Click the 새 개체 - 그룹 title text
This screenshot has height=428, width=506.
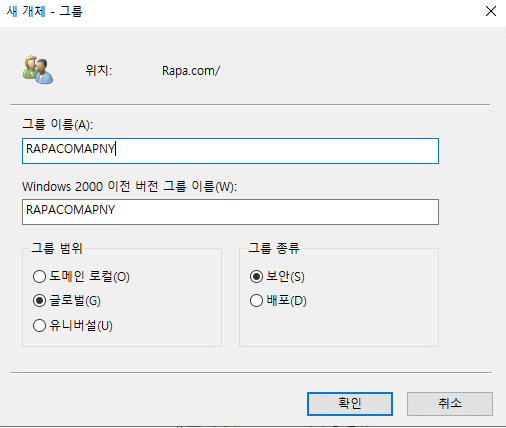(x=44, y=11)
